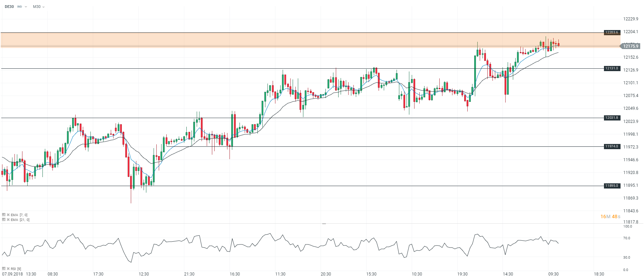
Task: Expand the M30 timeframe dropdown
Action: pos(43,7)
